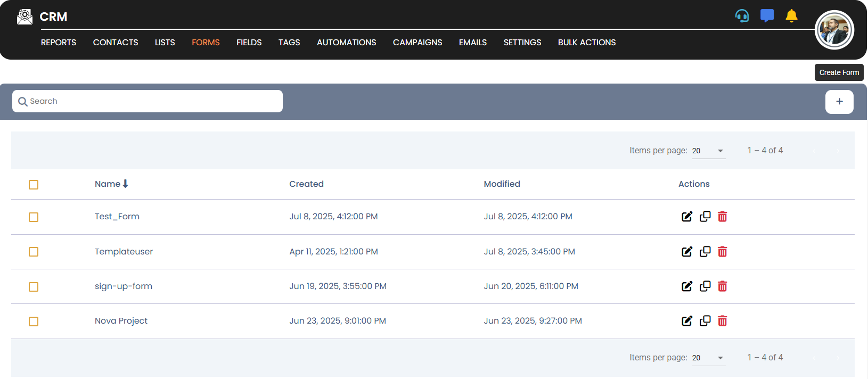Open the support headset icon
The height and width of the screenshot is (379, 868).
coord(742,16)
